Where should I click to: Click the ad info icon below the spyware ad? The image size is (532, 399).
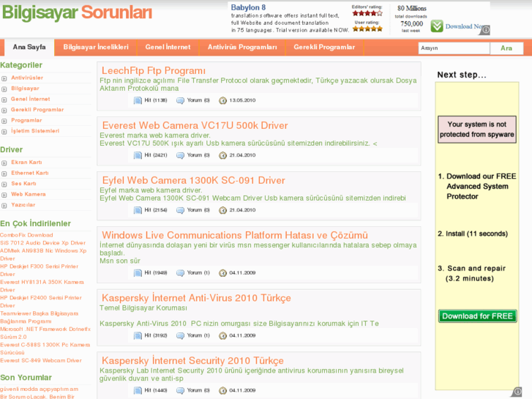(518, 392)
